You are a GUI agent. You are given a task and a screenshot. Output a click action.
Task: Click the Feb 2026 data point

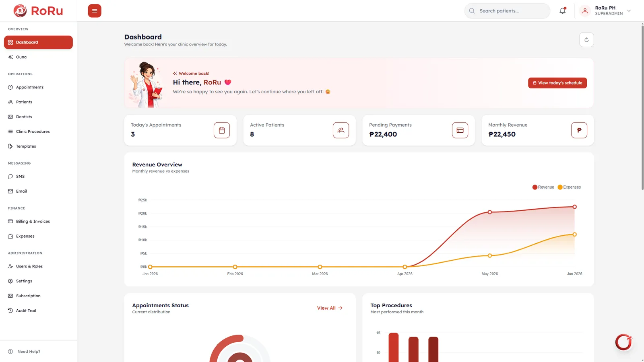235,267
